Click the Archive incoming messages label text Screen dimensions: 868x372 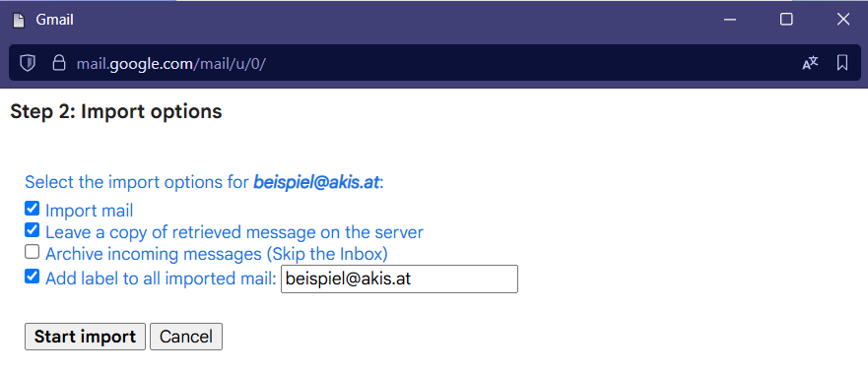pos(217,254)
